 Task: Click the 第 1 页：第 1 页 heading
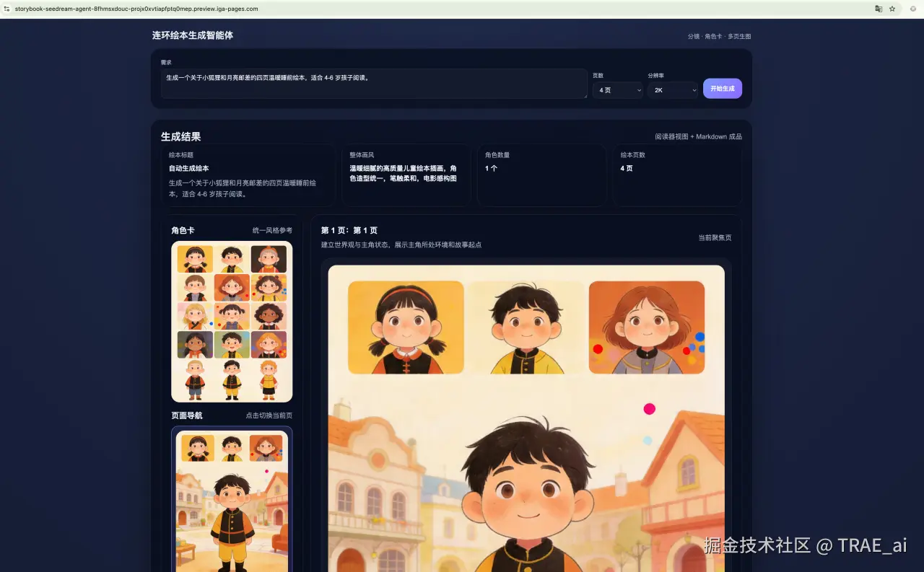coord(349,231)
